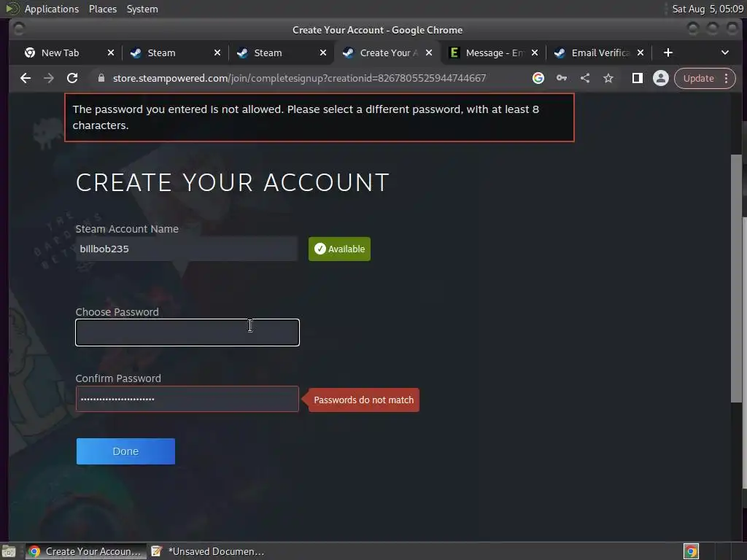Close the New Tab tab
The width and height of the screenshot is (747, 560).
pos(111,52)
